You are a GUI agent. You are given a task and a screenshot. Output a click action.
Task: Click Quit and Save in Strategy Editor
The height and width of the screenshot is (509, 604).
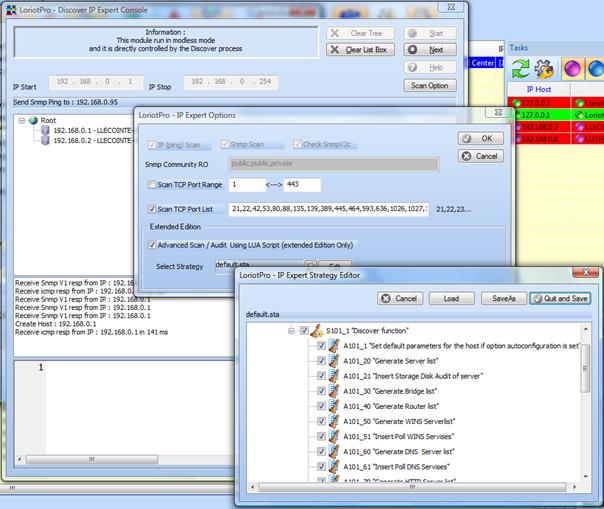coord(560,298)
